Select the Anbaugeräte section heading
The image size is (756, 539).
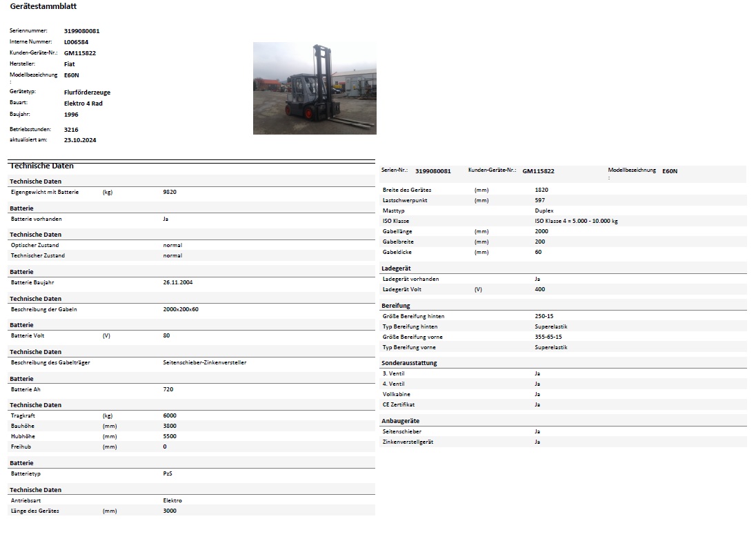pyautogui.click(x=400, y=421)
